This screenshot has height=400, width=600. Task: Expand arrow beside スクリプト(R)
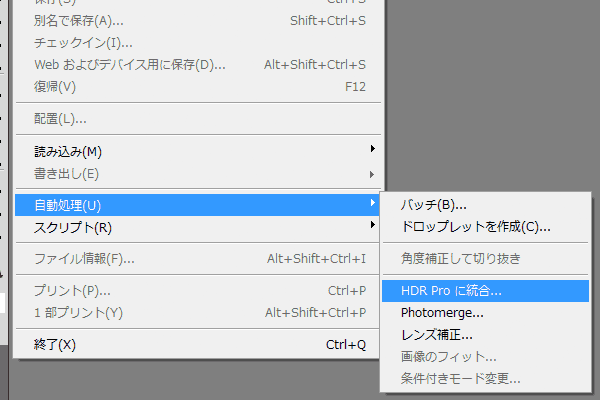point(372,224)
